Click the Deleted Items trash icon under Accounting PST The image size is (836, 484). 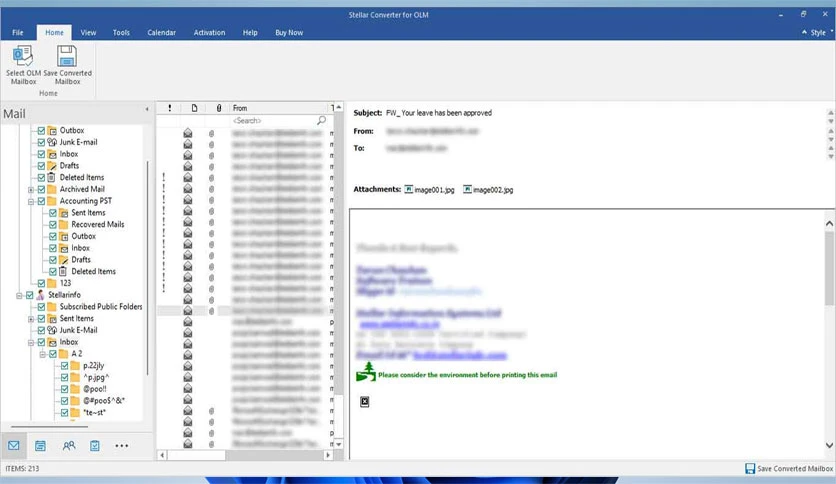[x=63, y=271]
